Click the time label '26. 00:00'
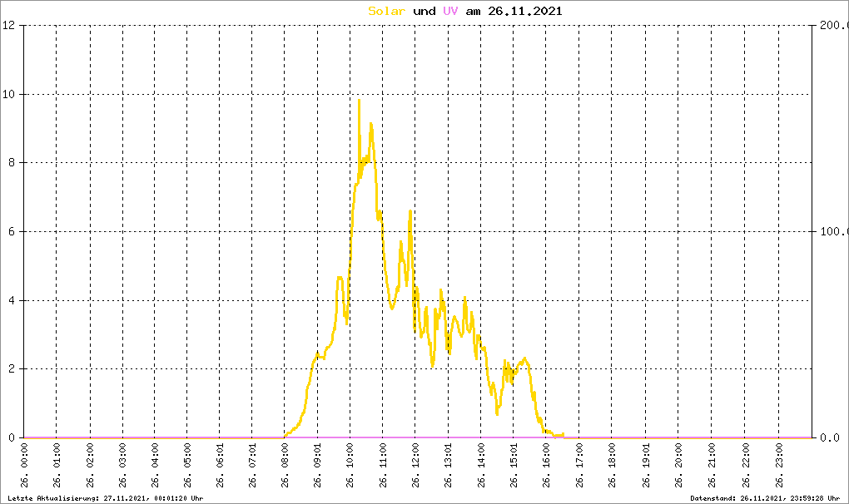The image size is (849, 504). tap(24, 466)
